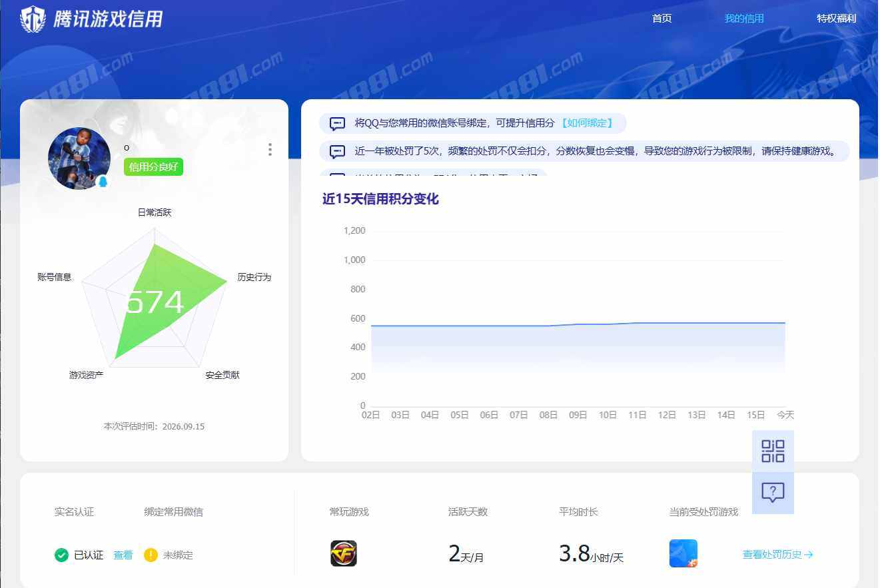Go to 首页 in top navigation

[x=662, y=19]
